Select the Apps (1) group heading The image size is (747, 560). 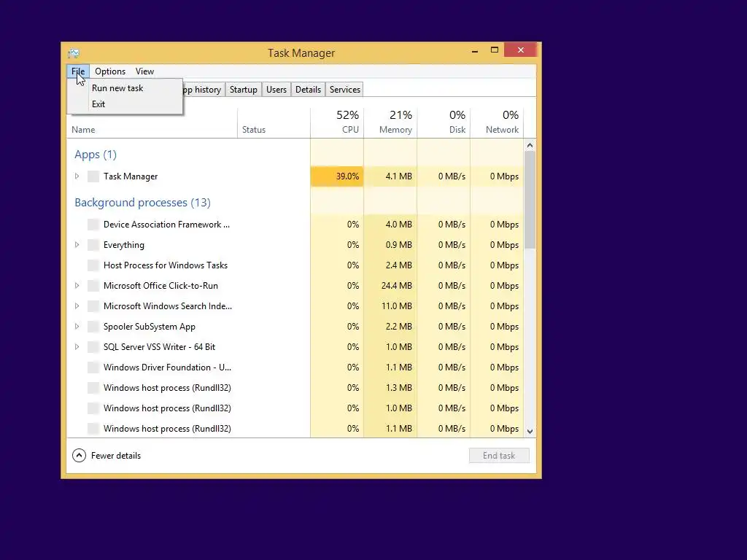[96, 155]
